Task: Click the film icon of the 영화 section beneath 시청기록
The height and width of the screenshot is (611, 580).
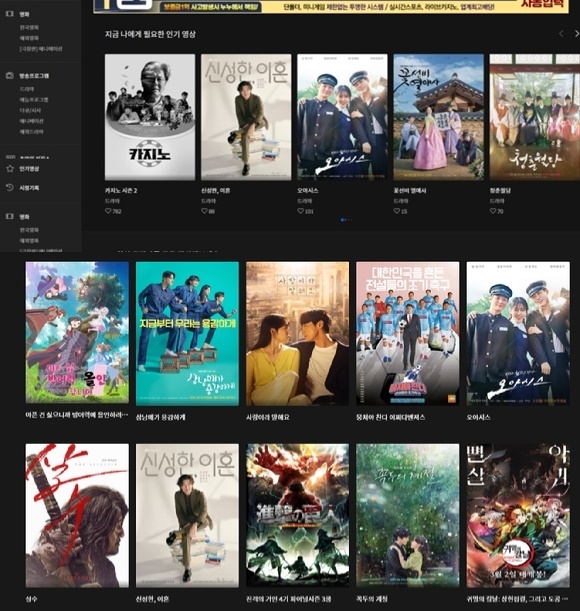Action: (10, 216)
